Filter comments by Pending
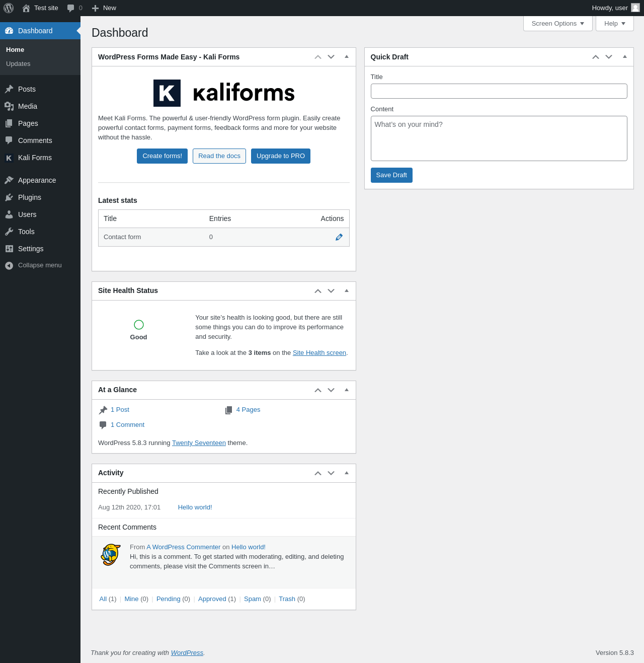 [168, 599]
